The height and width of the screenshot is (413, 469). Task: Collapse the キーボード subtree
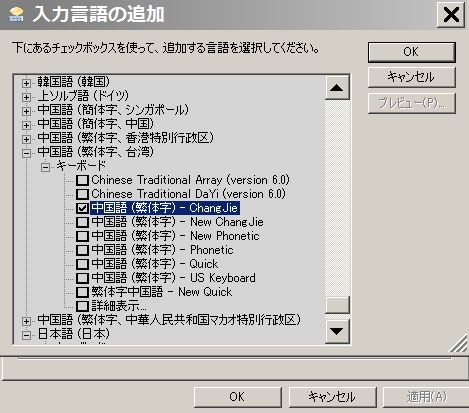click(45, 167)
